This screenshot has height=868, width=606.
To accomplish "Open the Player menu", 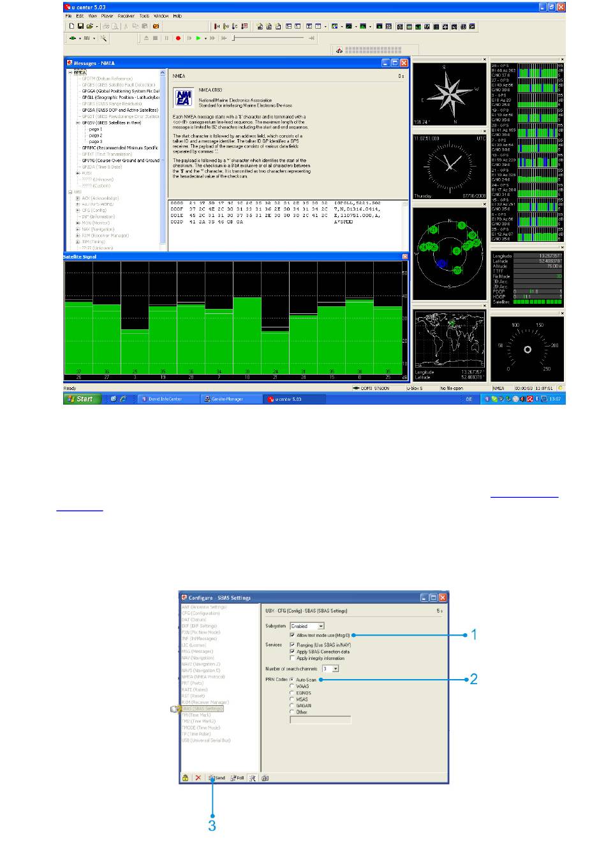I will [107, 16].
